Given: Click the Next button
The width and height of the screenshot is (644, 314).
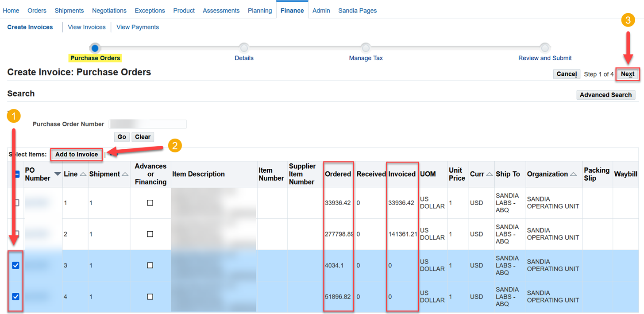Looking at the screenshot, I should point(628,74).
